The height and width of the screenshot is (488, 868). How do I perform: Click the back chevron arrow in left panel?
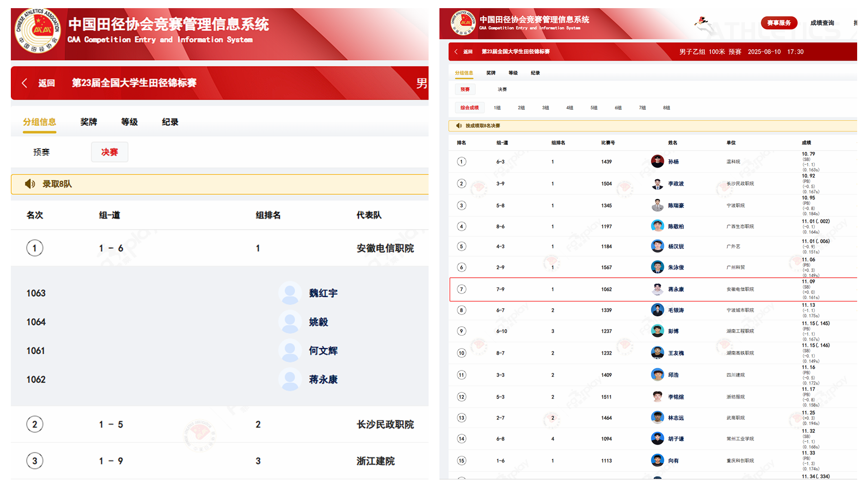tap(24, 83)
